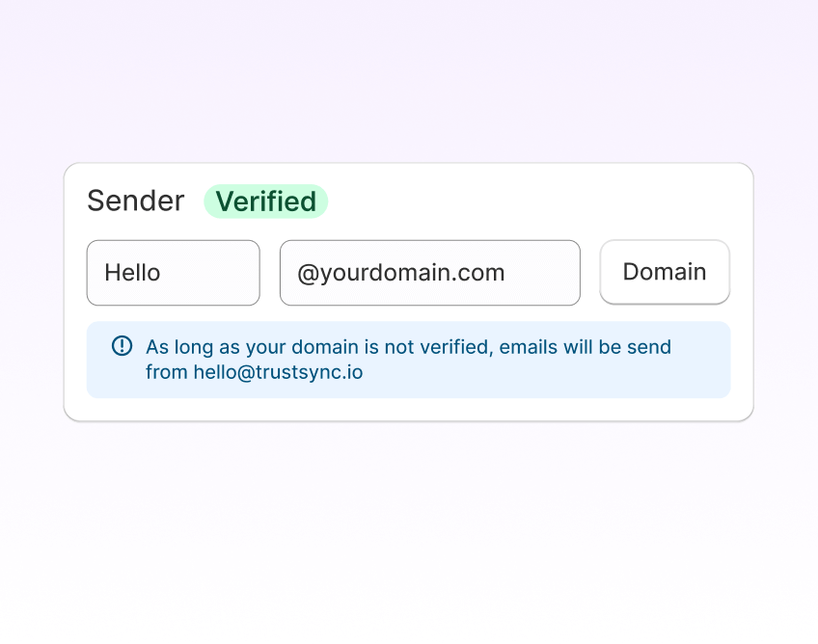Focus the Hello sender name field
818x644 pixels.
173,273
